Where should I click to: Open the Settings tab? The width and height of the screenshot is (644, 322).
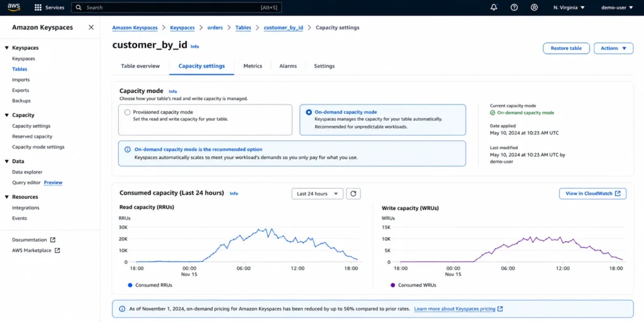point(324,66)
